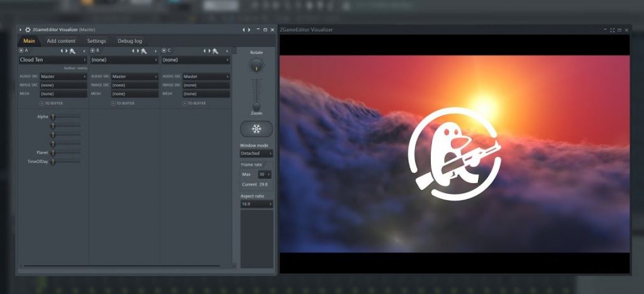Click the plugin menu arrow beside the gear
Viewport: 644px width, 294px height.
pos(20,30)
